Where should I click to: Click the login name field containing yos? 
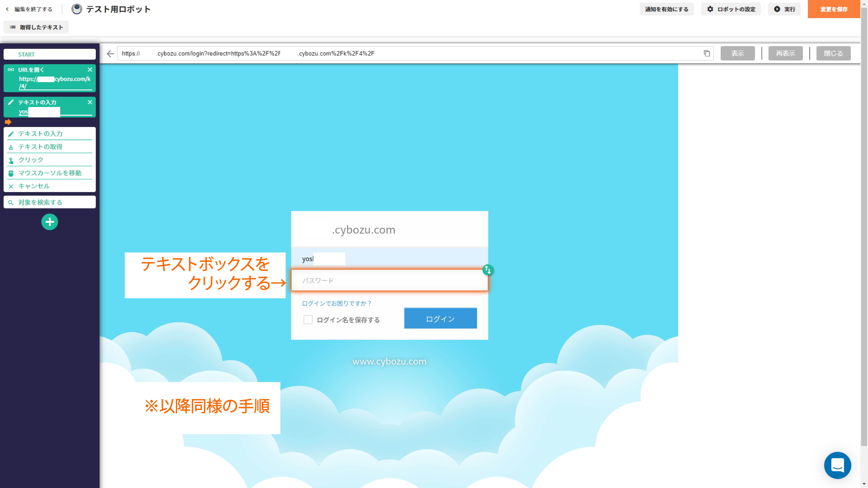point(390,259)
